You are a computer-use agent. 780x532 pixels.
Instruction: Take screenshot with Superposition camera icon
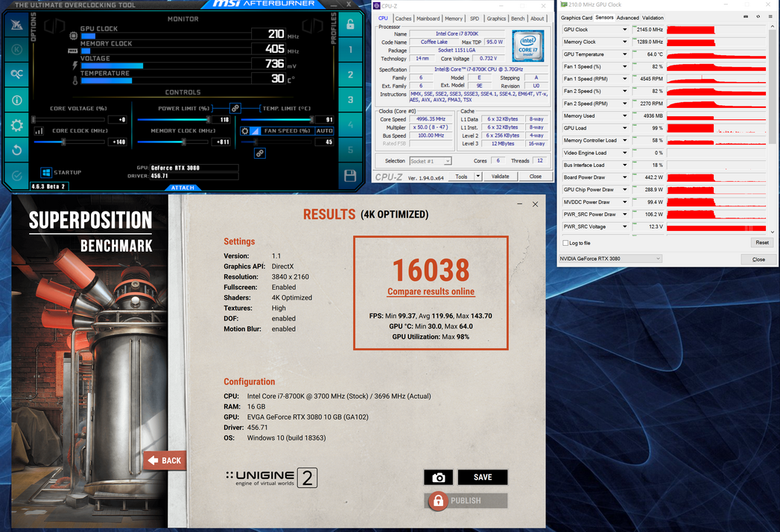(438, 478)
